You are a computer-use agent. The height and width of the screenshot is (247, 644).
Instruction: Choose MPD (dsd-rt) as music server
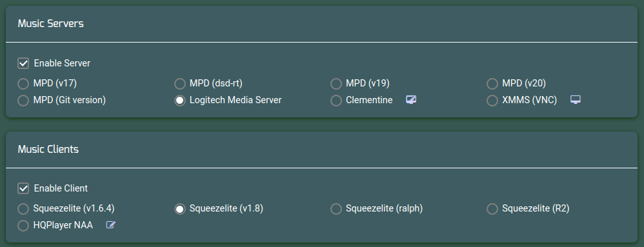tap(179, 84)
